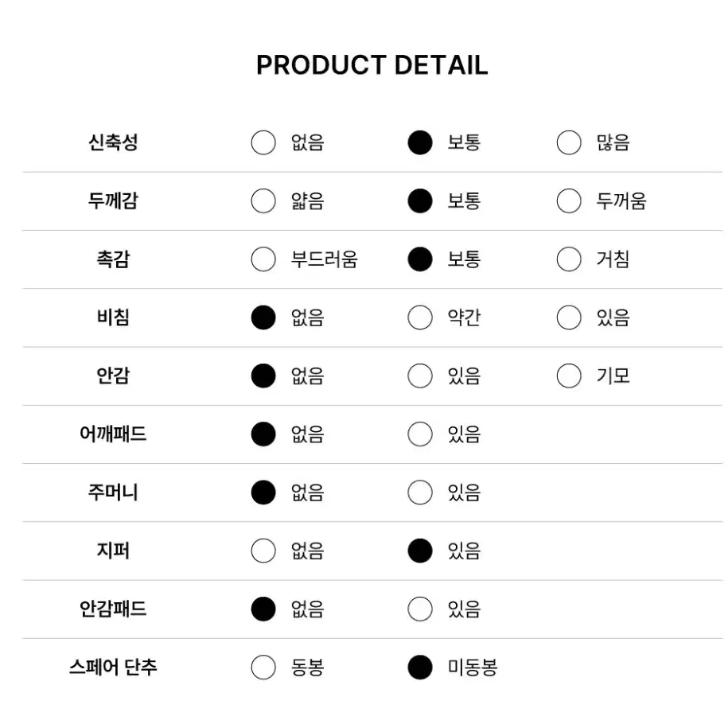Select 없음 radio for 신축성
The image size is (728, 728).
click(x=263, y=142)
